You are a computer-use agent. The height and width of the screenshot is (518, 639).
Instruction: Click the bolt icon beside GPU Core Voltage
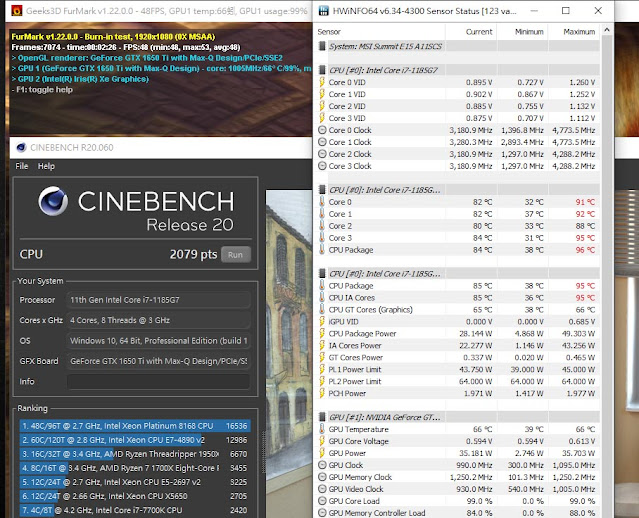[x=322, y=441]
